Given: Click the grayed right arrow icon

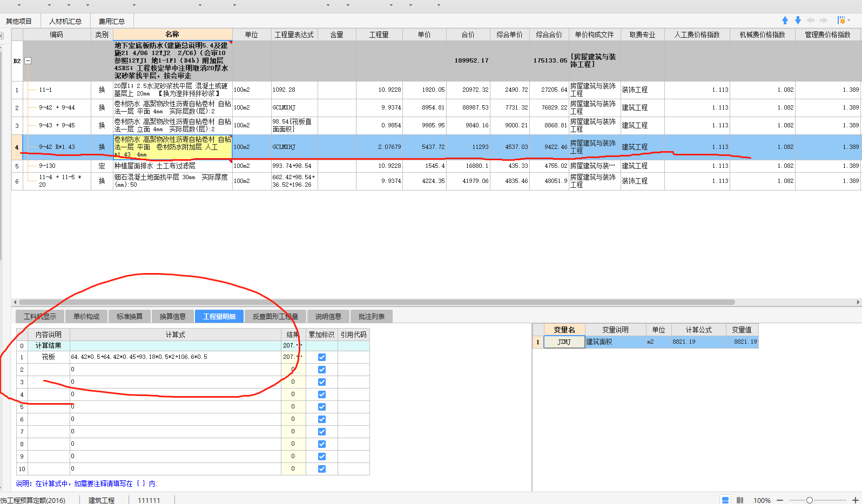Looking at the screenshot, I should pos(824,20).
